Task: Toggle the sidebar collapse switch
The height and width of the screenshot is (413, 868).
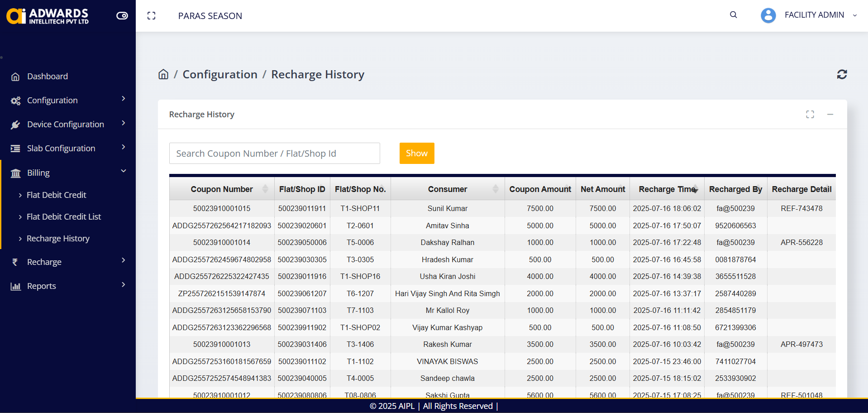Action: pos(122,16)
